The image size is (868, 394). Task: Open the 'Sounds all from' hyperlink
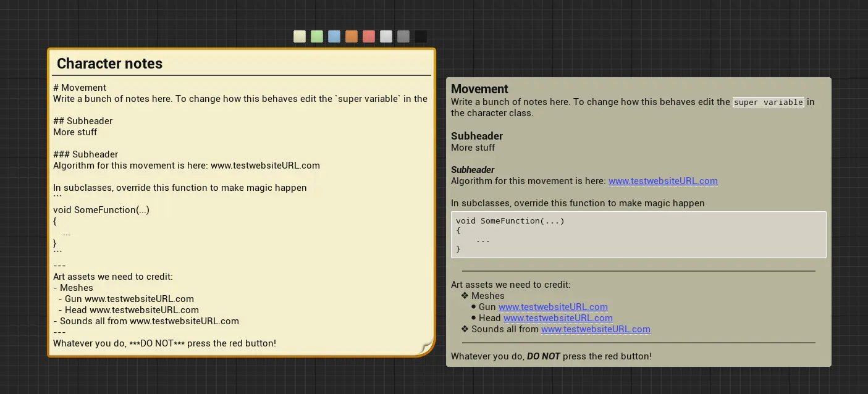click(x=596, y=329)
